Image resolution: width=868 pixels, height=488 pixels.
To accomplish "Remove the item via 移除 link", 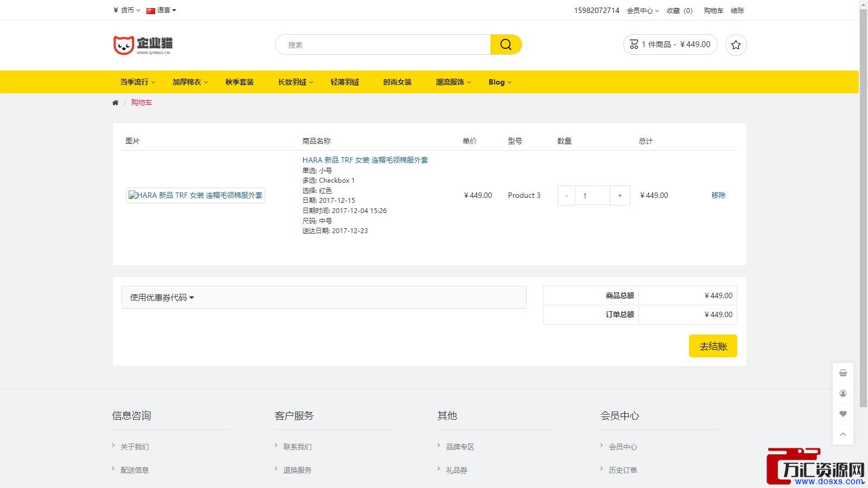I will point(718,195).
